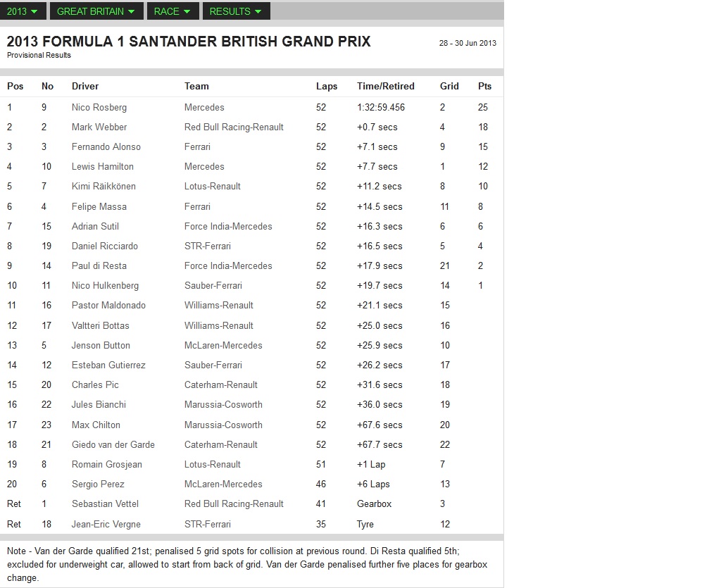Image resolution: width=721 pixels, height=588 pixels.
Task: Select driver Kimi Räikkönen
Action: pos(104,187)
